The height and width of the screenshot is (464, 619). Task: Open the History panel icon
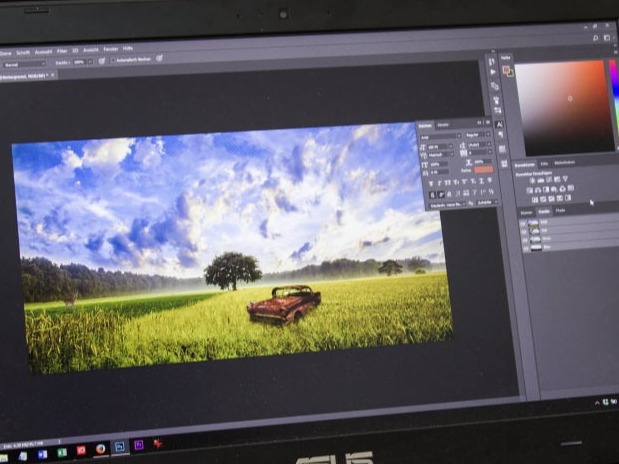coord(491,62)
